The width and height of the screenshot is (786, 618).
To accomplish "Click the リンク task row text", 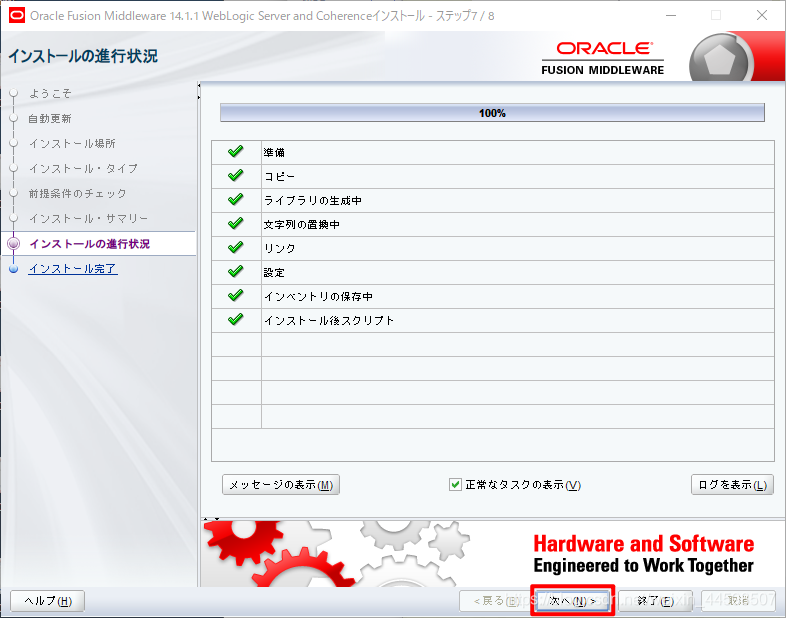I will [280, 248].
